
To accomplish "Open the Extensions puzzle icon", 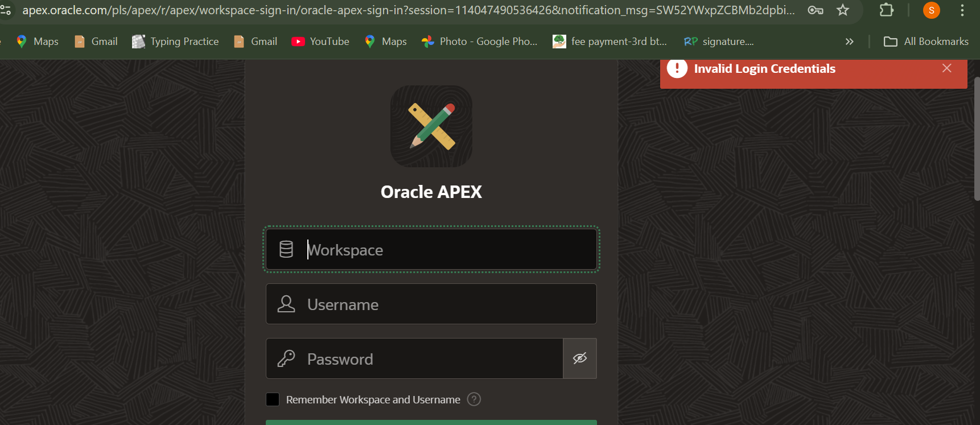I will point(887,10).
